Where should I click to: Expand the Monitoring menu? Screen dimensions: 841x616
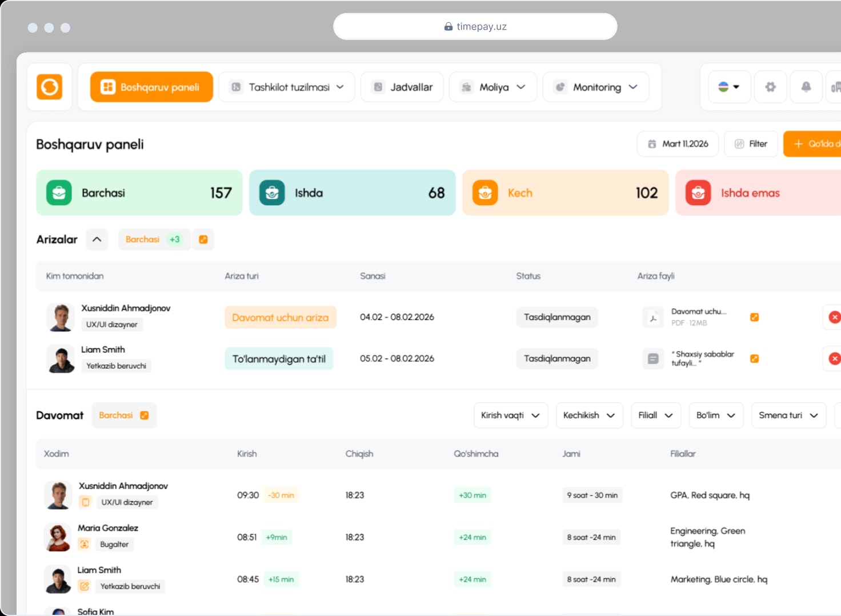(x=596, y=87)
